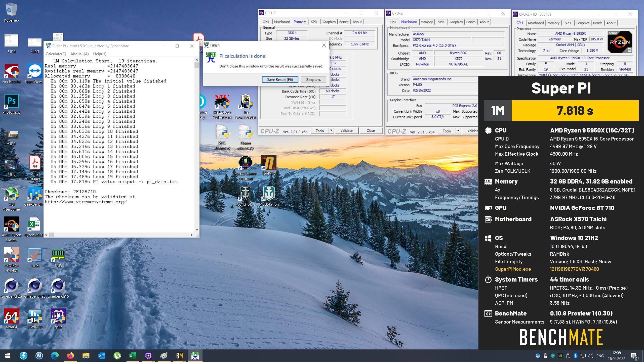Screen dimensions: 644x362
Task: Open Finam quotes.py file icon
Action: 246,138
